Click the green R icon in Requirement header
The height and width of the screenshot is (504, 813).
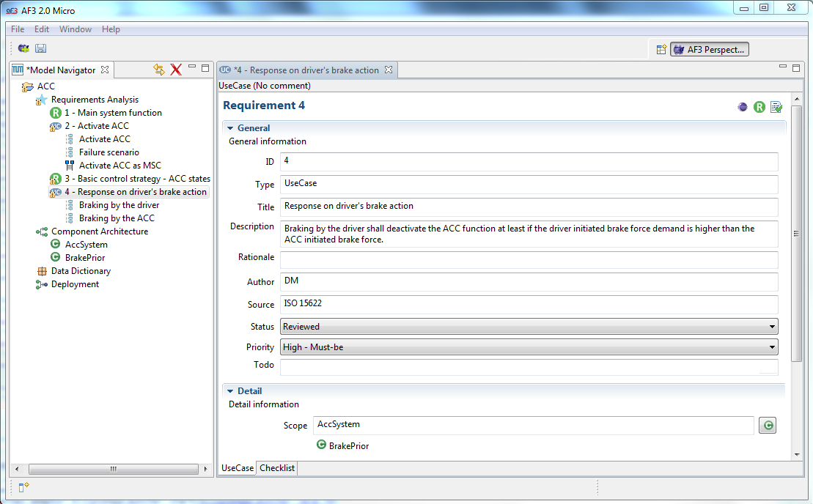pyautogui.click(x=759, y=107)
